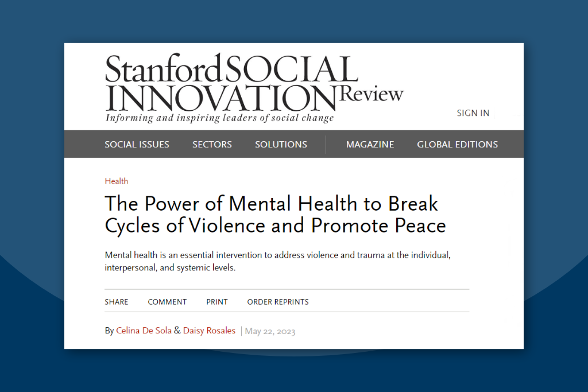This screenshot has height=392, width=588.
Task: Open the COMMENT section link
Action: pyautogui.click(x=167, y=302)
